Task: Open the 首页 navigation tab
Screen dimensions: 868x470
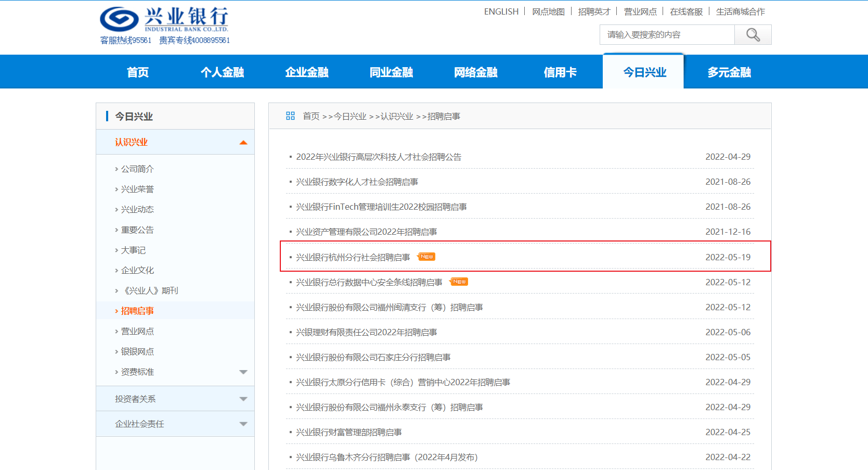Action: click(x=138, y=72)
